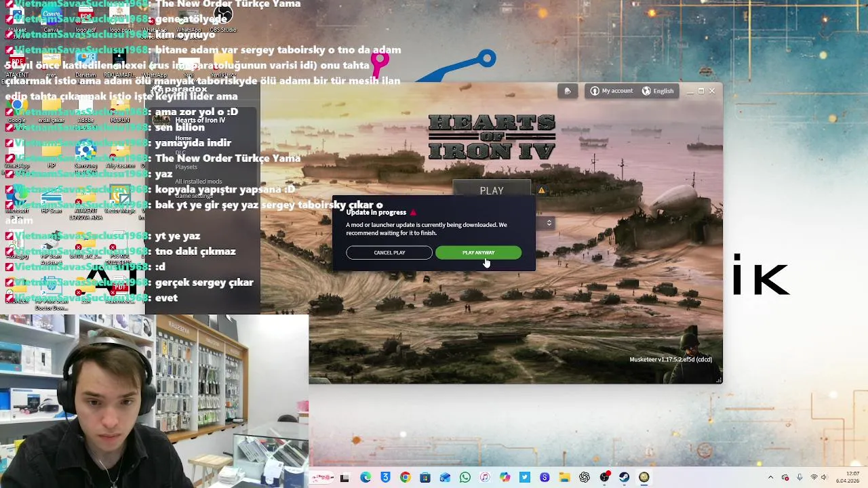Open DLC section in launcher sidebar

click(x=180, y=152)
